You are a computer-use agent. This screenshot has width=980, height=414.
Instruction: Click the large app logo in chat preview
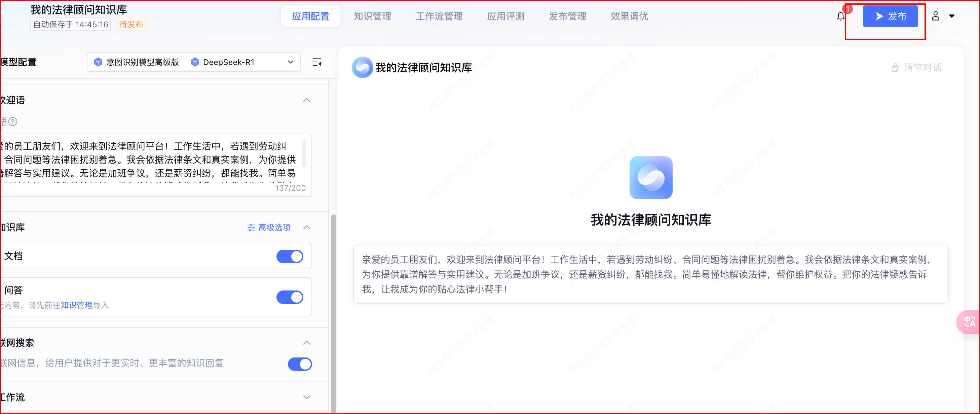point(650,177)
